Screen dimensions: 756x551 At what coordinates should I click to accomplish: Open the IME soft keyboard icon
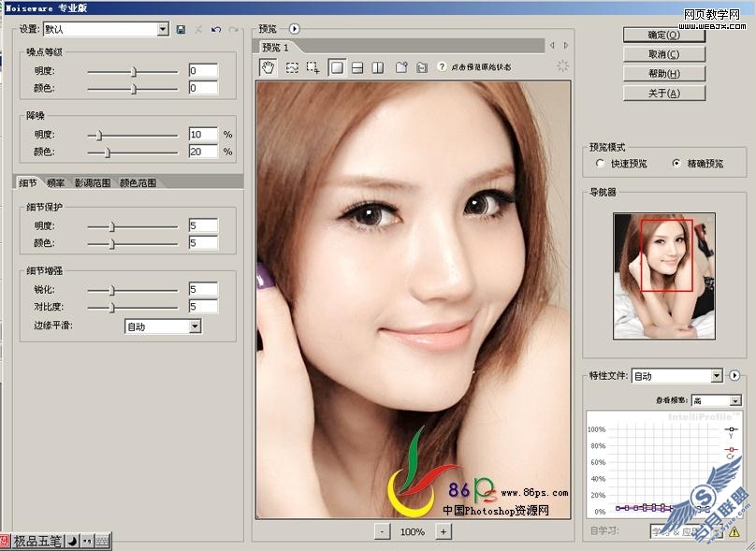coord(102,542)
